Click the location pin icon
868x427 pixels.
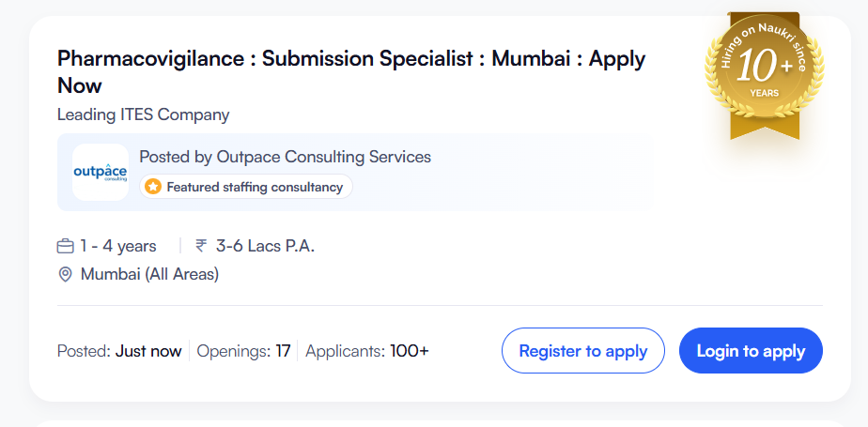click(x=66, y=274)
